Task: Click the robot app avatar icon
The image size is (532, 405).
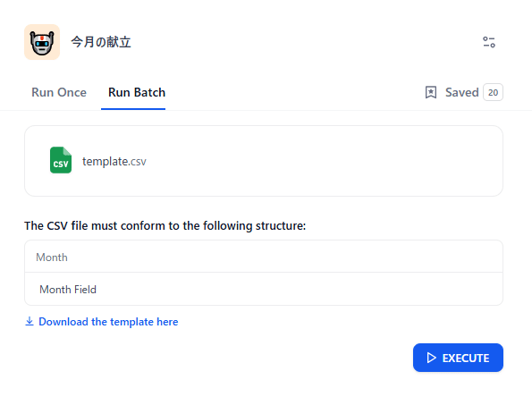Action: (x=42, y=42)
